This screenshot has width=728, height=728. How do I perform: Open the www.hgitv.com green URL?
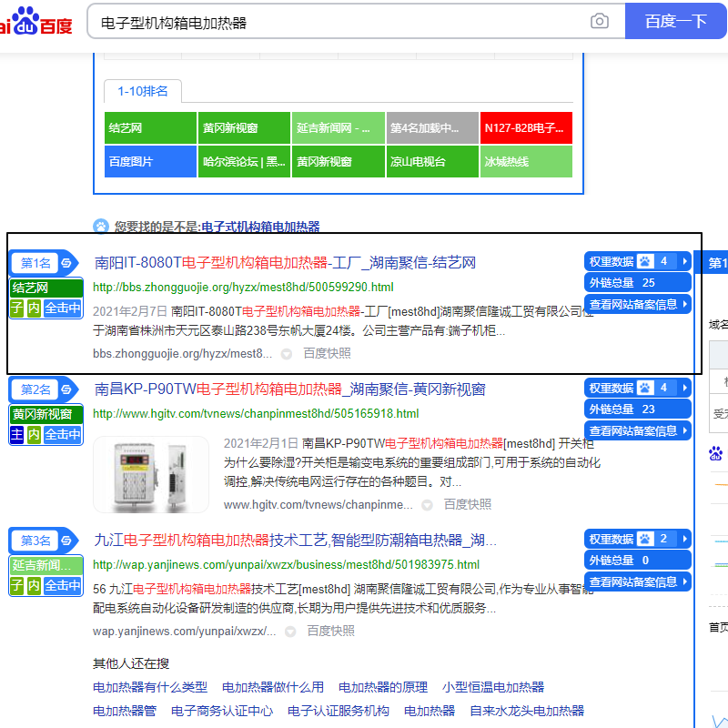tap(256, 414)
